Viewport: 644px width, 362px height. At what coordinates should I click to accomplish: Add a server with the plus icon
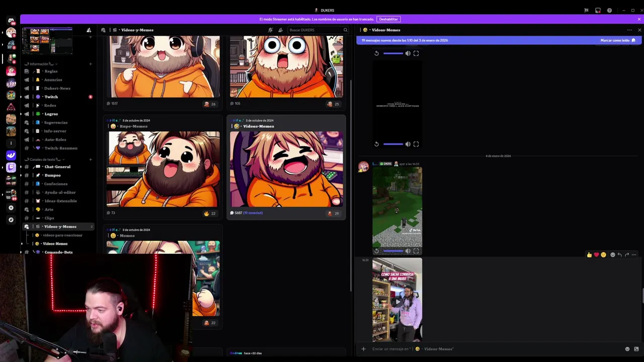click(x=11, y=208)
